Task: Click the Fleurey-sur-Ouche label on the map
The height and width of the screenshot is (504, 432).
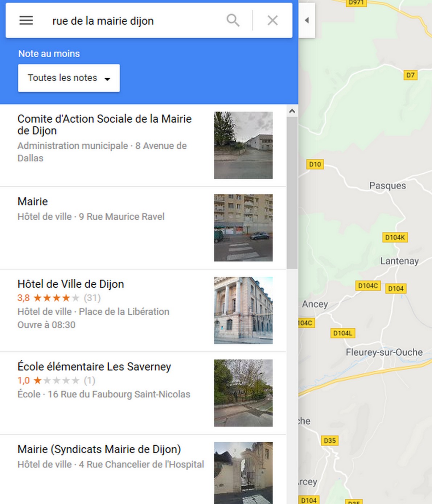Action: [384, 352]
